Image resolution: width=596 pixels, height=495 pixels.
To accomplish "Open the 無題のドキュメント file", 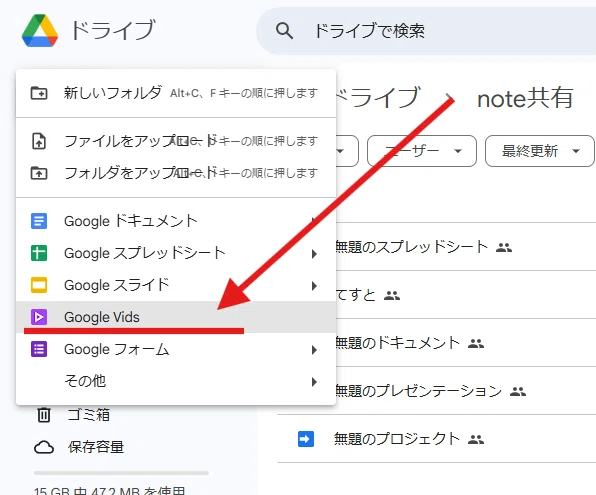I will (x=397, y=343).
